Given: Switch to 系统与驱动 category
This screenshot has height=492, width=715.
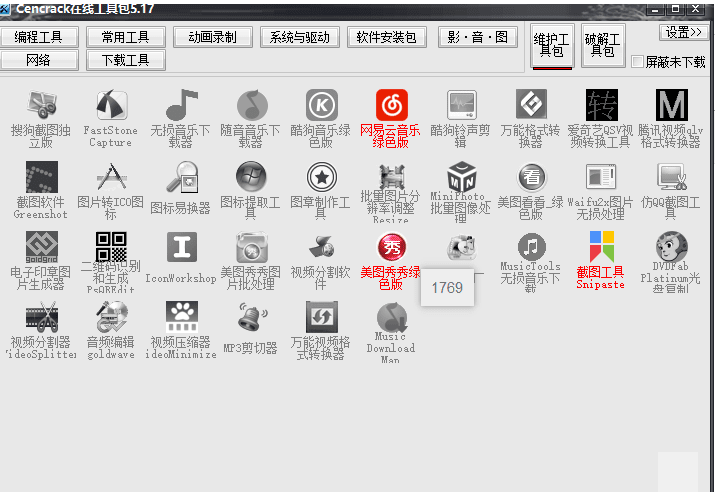Looking at the screenshot, I should 300,37.
